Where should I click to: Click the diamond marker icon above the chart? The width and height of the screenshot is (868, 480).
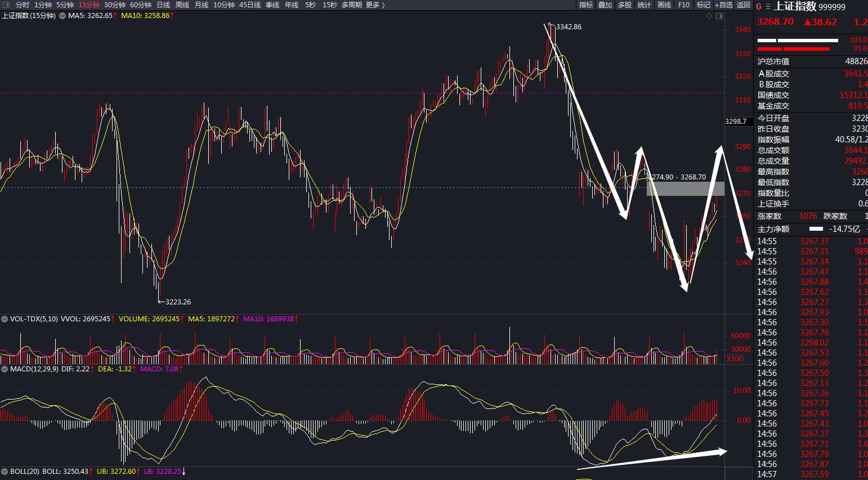[709, 16]
